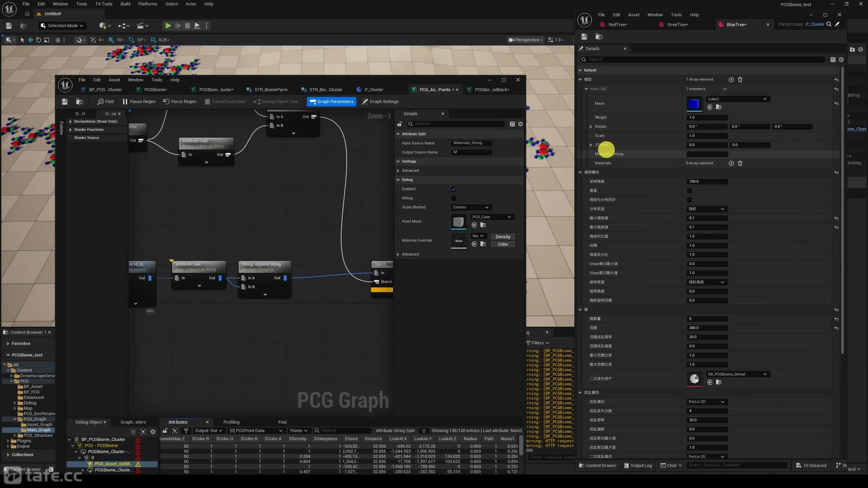The width and height of the screenshot is (868, 488).
Task: Browse to Cube2 mesh in Content Browser
Action: tap(718, 107)
